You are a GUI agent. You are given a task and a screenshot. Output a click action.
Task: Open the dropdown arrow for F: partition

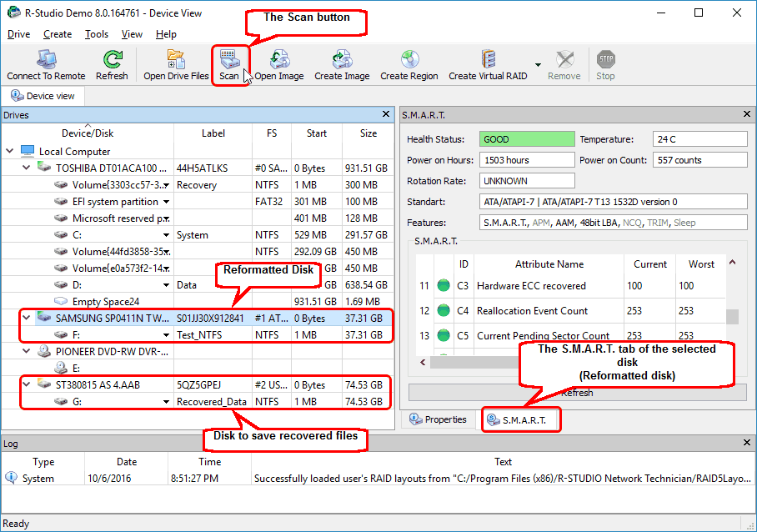[166, 335]
